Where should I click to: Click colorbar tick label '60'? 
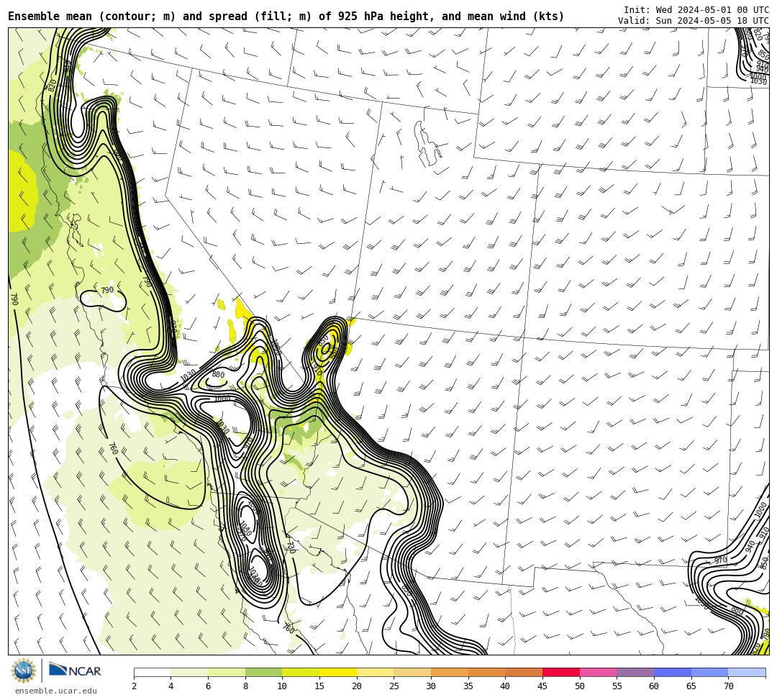654,686
